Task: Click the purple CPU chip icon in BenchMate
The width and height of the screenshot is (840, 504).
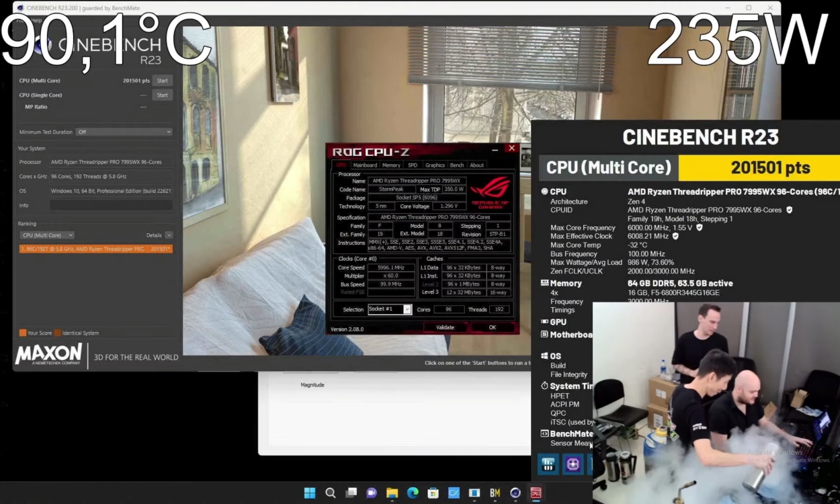Action: [573, 464]
